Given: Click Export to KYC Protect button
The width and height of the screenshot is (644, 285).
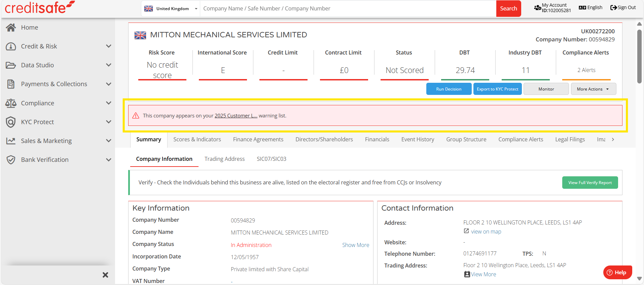Looking at the screenshot, I should [x=497, y=89].
